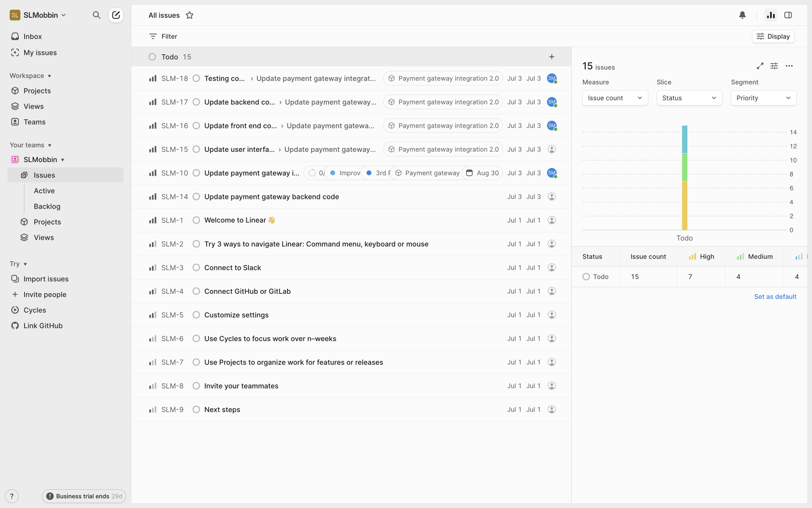
Task: Click the project cube icon on SLM-17 tag
Action: pyautogui.click(x=392, y=102)
